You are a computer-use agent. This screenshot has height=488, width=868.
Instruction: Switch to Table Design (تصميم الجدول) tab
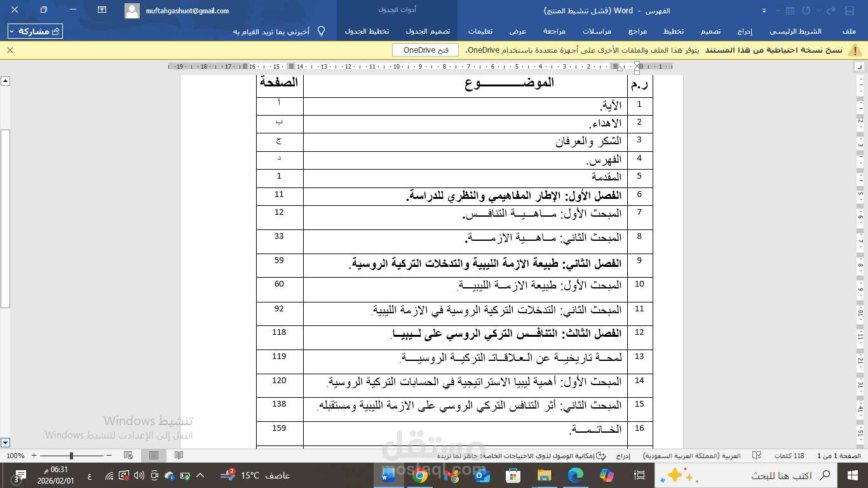[x=428, y=31]
